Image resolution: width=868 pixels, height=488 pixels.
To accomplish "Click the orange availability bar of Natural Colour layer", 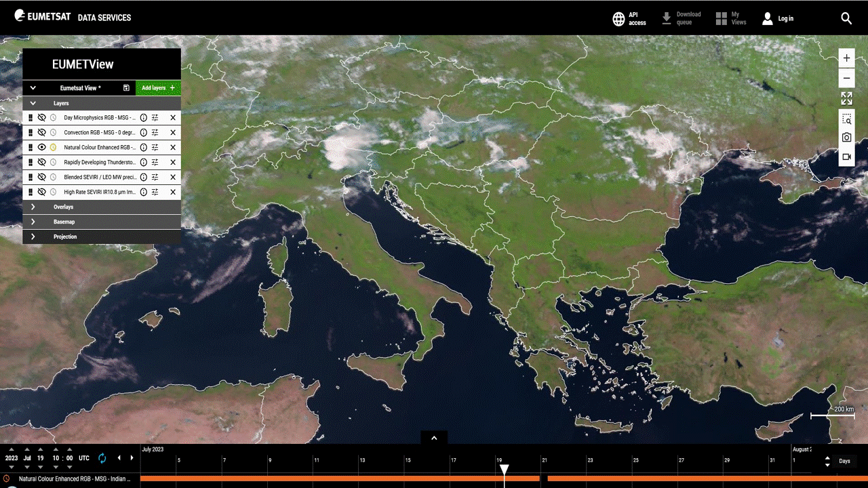I will coord(339,479).
